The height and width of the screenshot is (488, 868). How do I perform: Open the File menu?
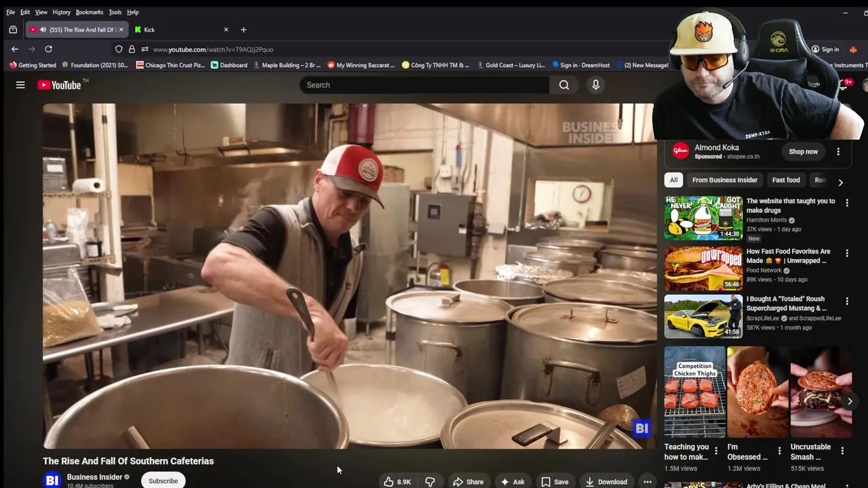[x=11, y=12]
